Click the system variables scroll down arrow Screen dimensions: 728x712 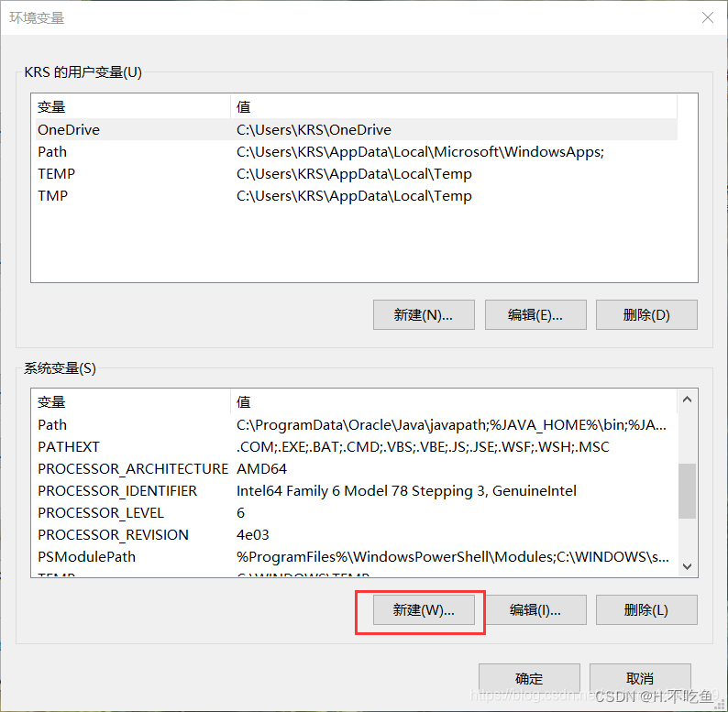pyautogui.click(x=687, y=566)
